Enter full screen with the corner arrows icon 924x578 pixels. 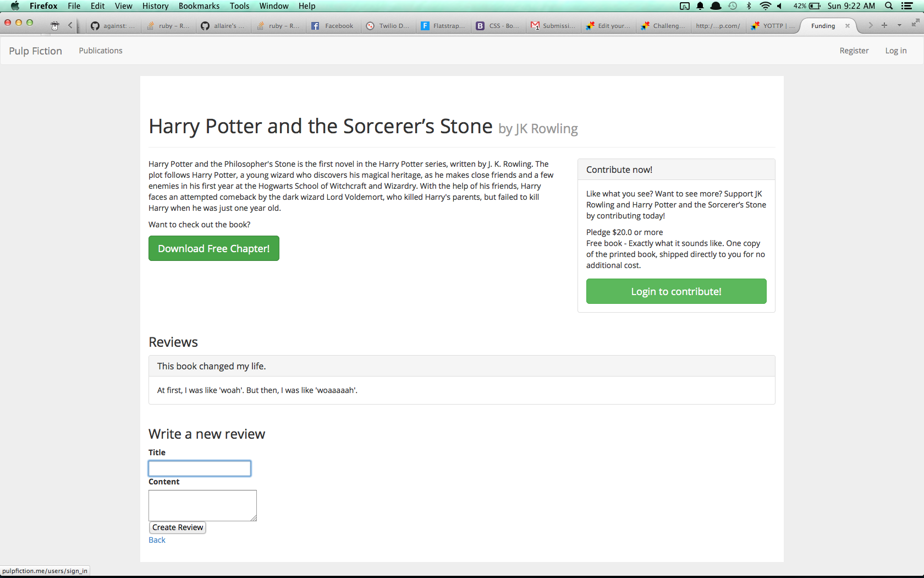pos(915,23)
